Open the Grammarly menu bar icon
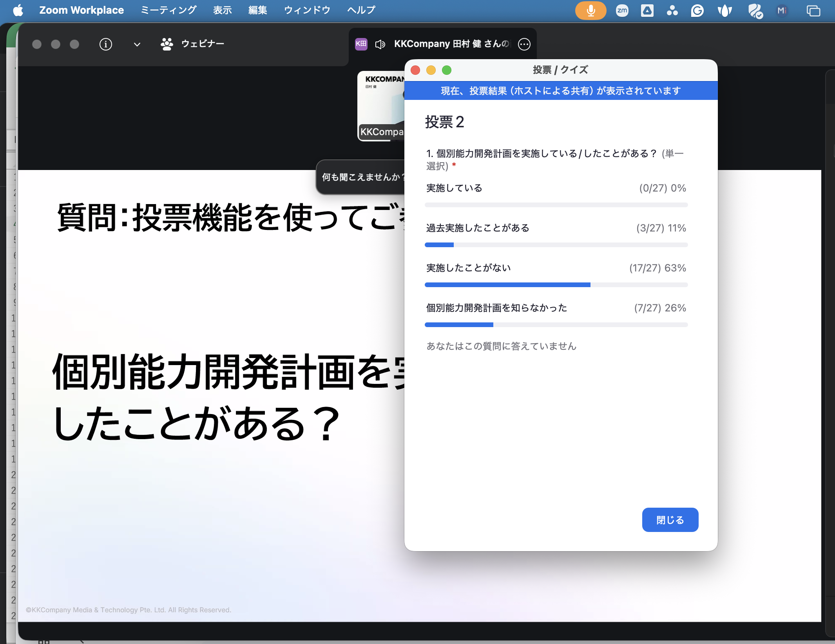The image size is (835, 644). [x=697, y=11]
